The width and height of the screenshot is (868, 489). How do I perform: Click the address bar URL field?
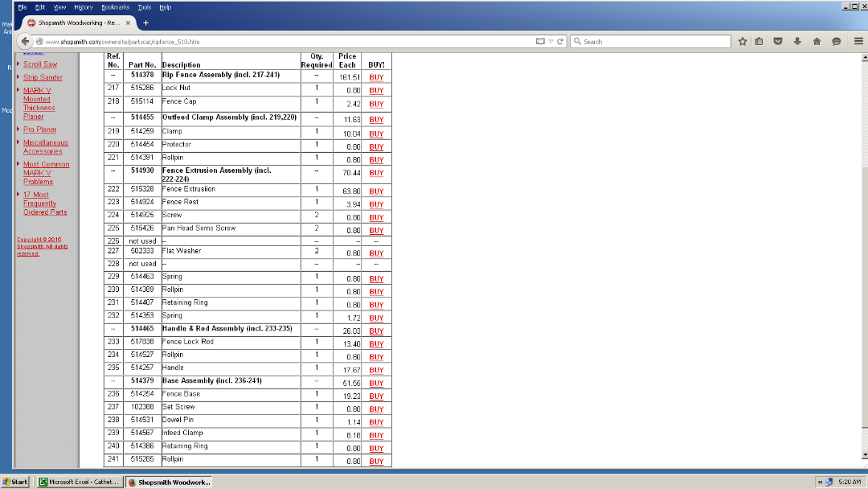(x=288, y=42)
